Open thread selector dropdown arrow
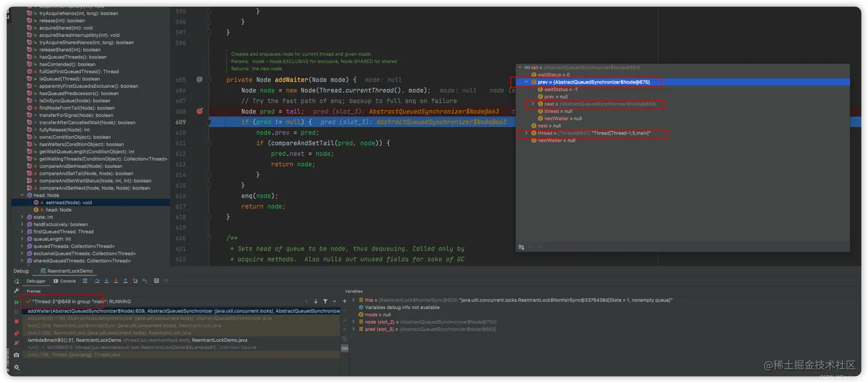This screenshot has height=383, width=868. 335,302
